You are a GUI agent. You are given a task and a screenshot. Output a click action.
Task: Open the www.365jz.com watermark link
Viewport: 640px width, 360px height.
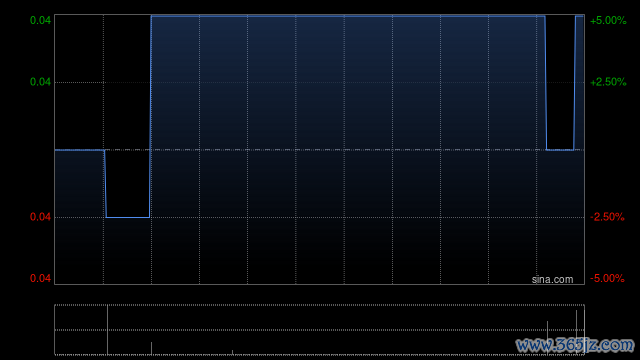(575, 345)
